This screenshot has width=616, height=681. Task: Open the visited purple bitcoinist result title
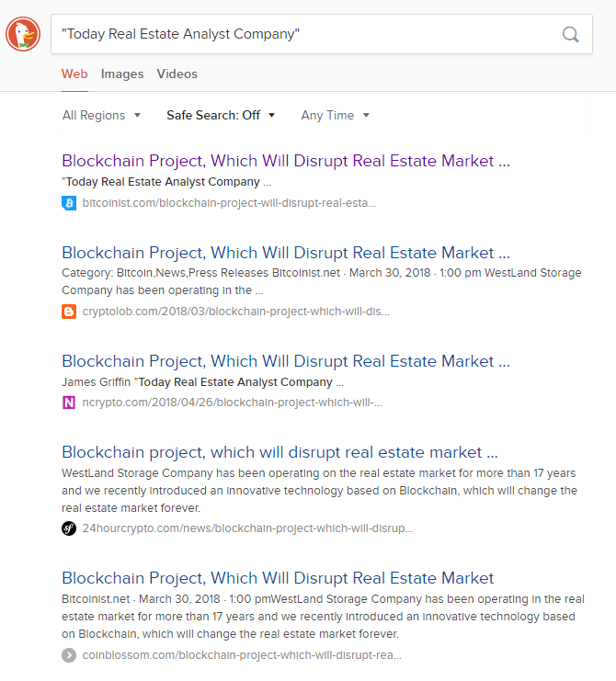click(286, 161)
